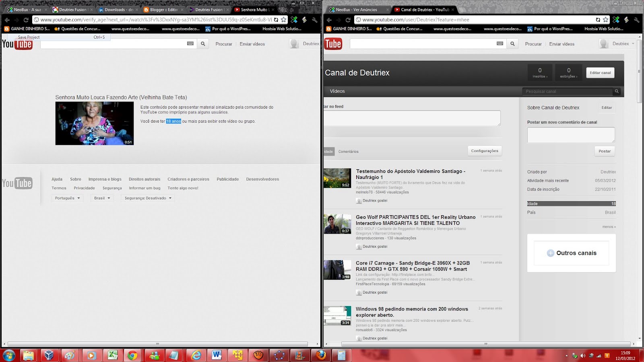This screenshot has height=362, width=644.
Task: Reload the page in the right browser window
Action: point(348,20)
